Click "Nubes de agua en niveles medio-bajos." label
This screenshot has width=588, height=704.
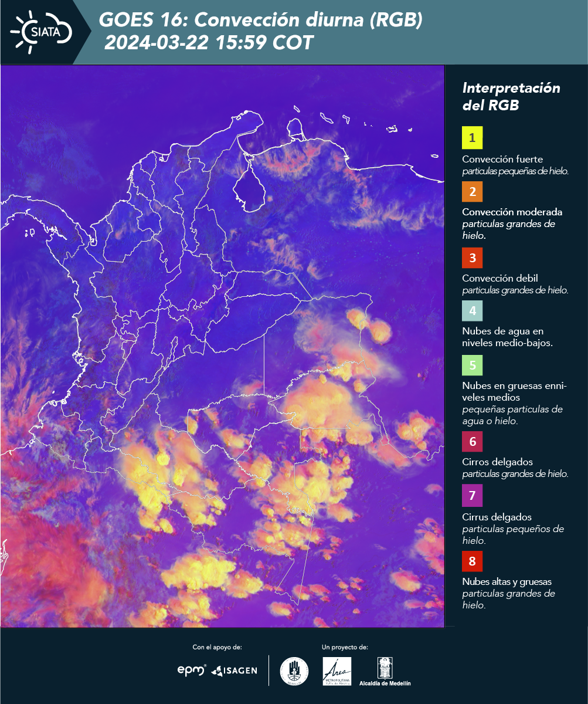click(507, 337)
